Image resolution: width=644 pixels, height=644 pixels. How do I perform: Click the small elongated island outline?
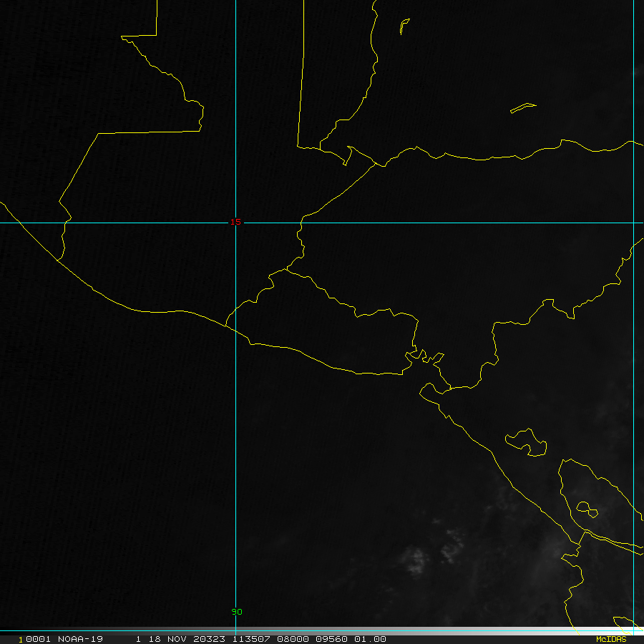tap(522, 108)
